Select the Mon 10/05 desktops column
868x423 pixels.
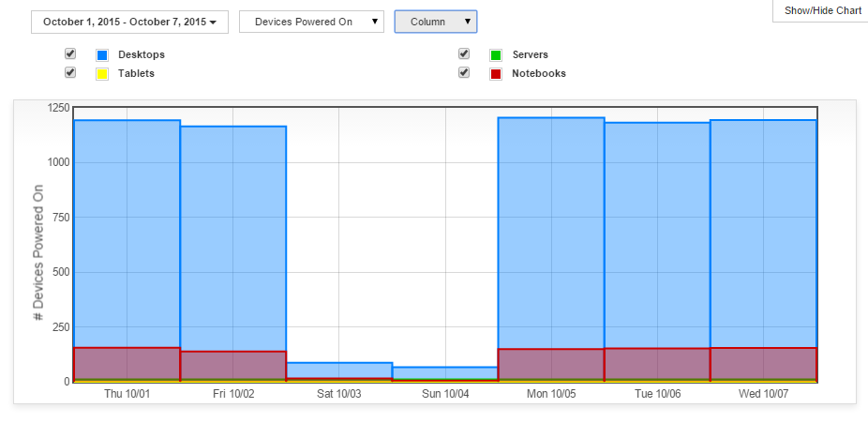(551, 234)
